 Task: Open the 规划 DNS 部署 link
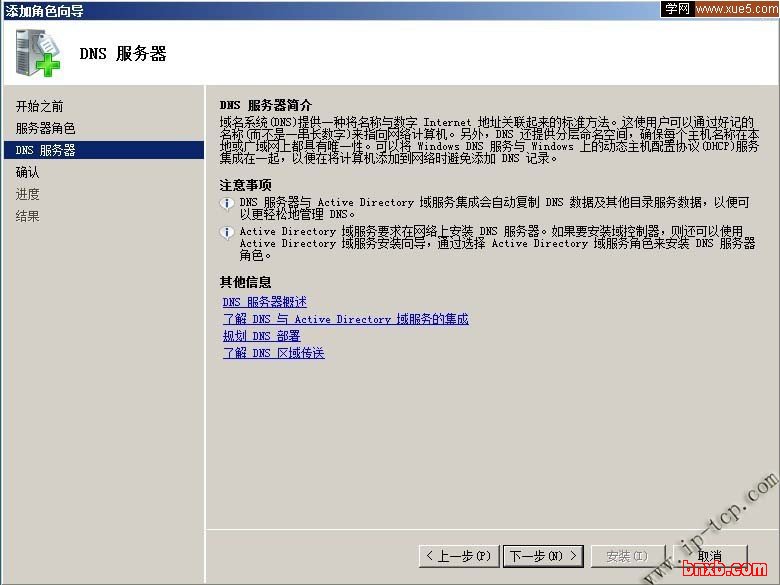click(262, 336)
